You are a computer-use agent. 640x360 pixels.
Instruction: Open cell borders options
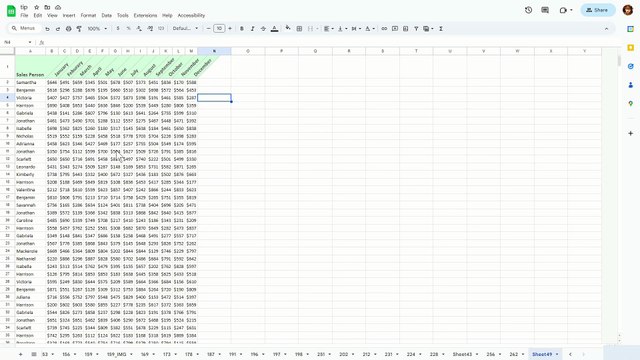[x=299, y=29]
